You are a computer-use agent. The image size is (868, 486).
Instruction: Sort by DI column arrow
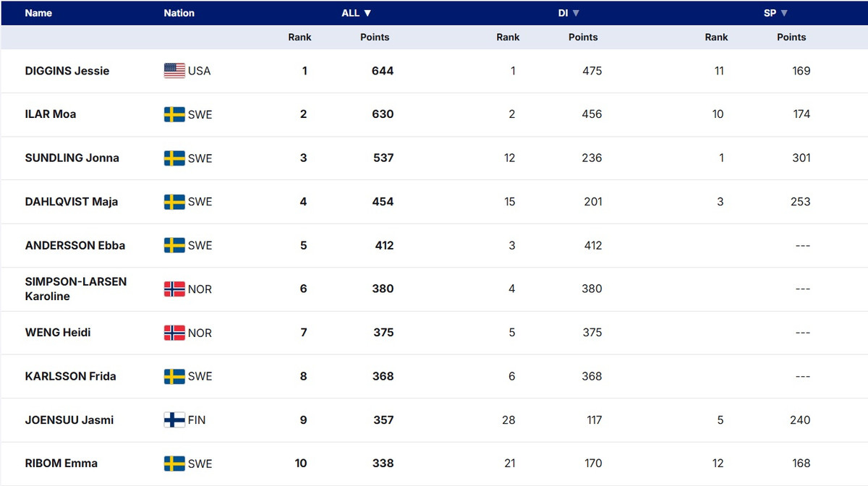point(576,13)
